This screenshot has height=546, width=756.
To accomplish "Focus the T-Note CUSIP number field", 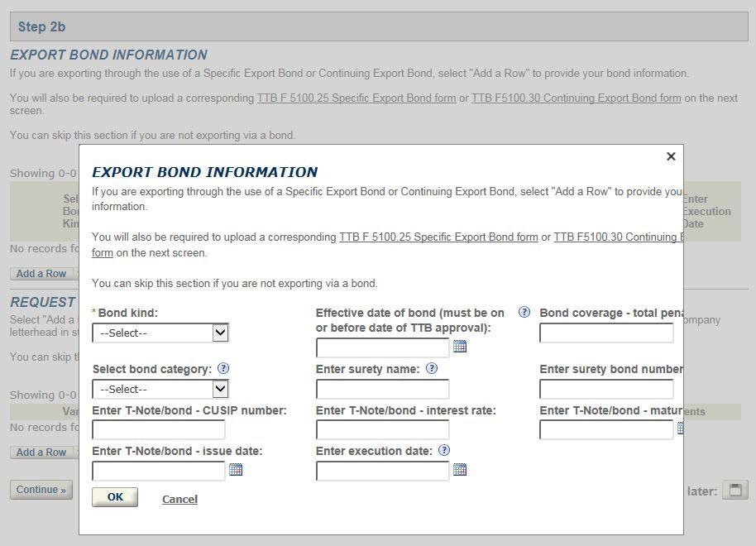I will click(159, 429).
